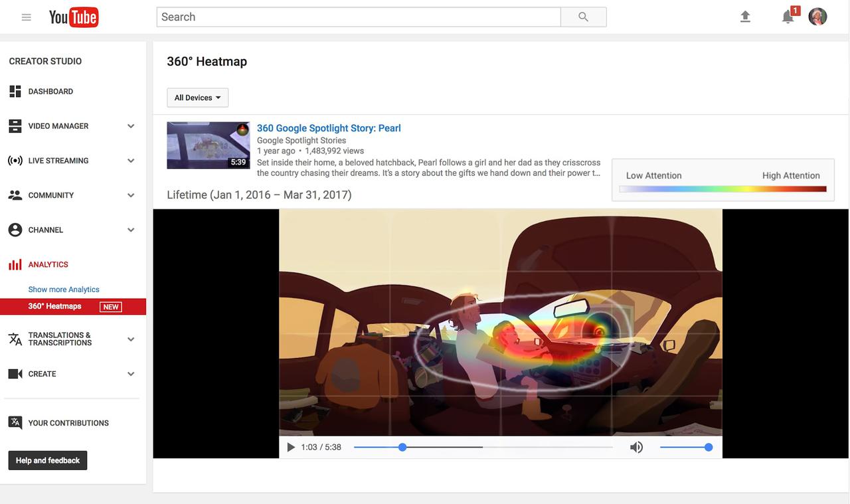Select the 360° Heatmaps menu item

point(55,306)
